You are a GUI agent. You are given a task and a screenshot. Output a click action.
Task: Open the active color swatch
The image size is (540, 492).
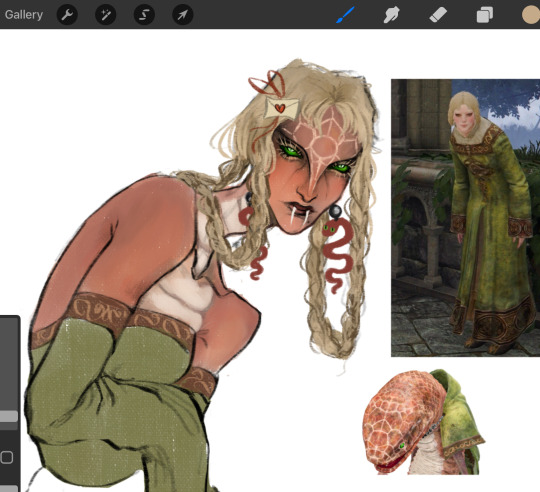(531, 15)
